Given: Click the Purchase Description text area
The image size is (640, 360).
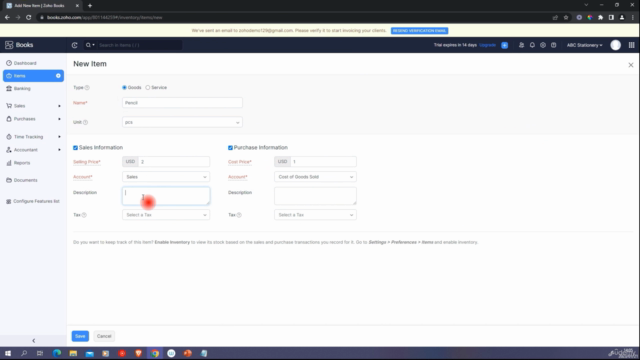Looking at the screenshot, I should point(315,196).
